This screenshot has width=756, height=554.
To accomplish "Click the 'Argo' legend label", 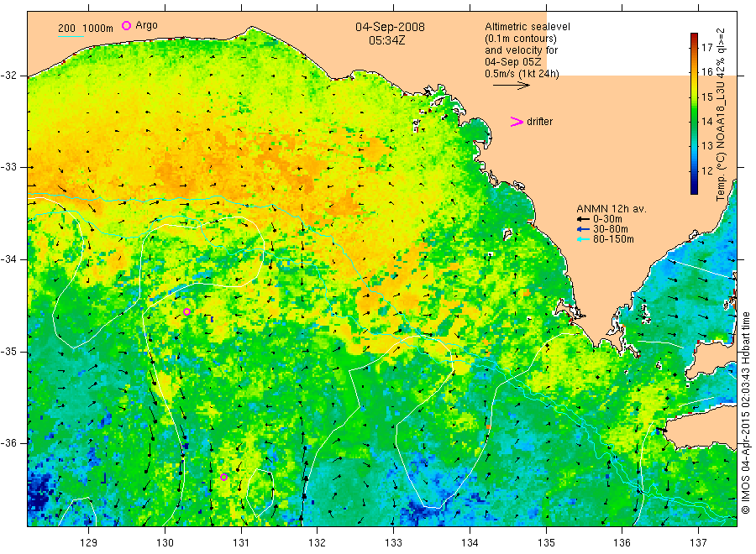I will [x=146, y=25].
